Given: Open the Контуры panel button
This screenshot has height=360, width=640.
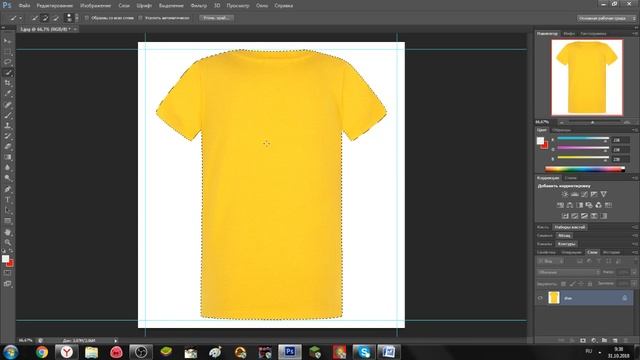Looking at the screenshot, I should [x=567, y=244].
